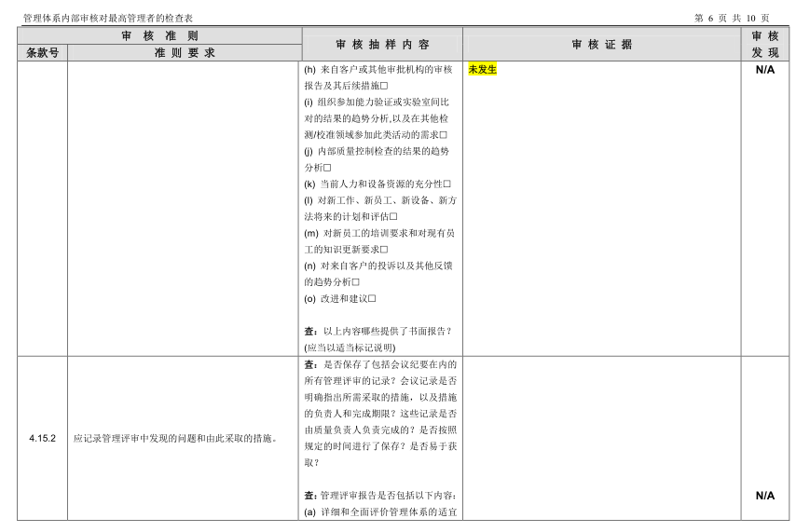Click the 审核证据 column header
Viewport: 810px width, 532px height.
pos(602,45)
